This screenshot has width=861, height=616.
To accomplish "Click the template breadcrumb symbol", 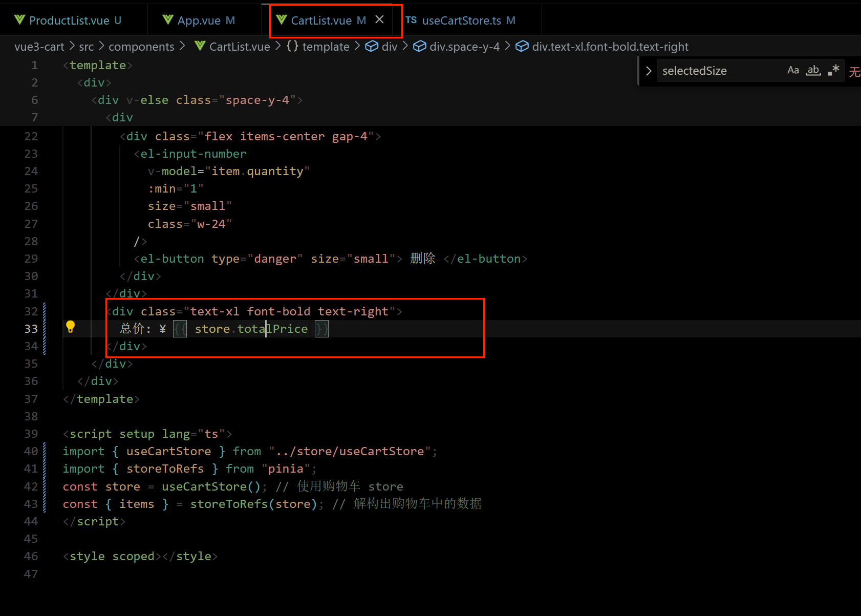I will (x=326, y=47).
